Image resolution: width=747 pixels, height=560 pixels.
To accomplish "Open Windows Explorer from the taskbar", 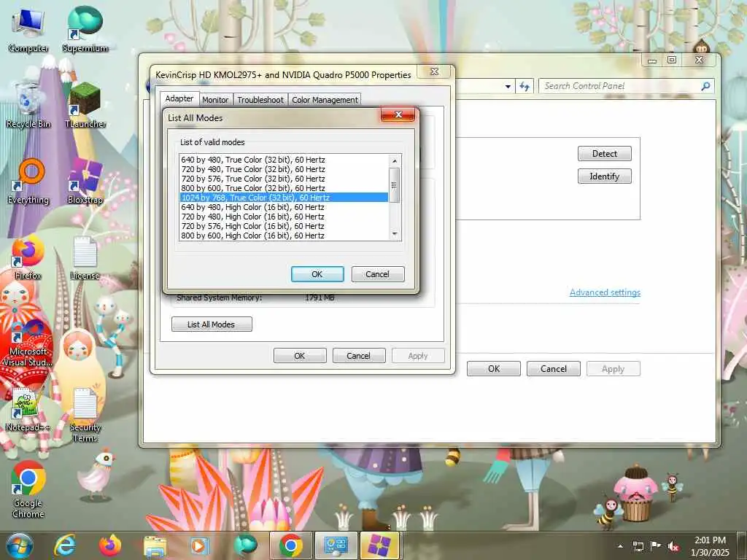I will point(155,545).
